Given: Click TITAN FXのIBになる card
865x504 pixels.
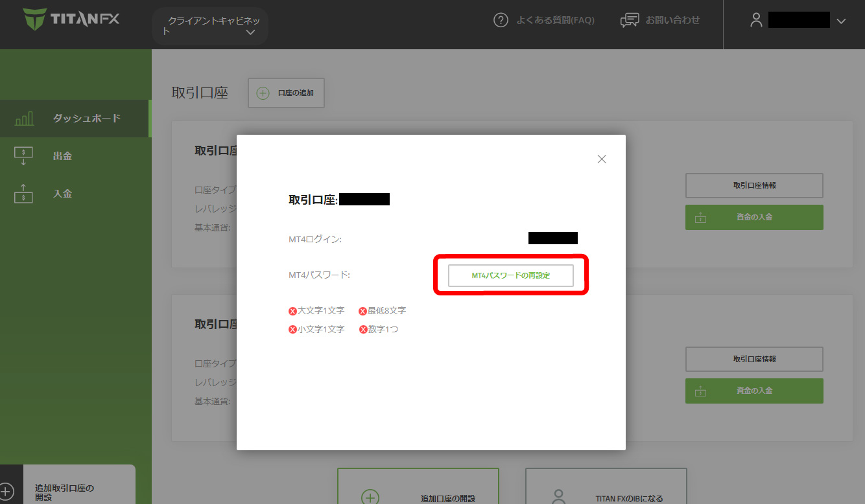Looking at the screenshot, I should point(606,486).
